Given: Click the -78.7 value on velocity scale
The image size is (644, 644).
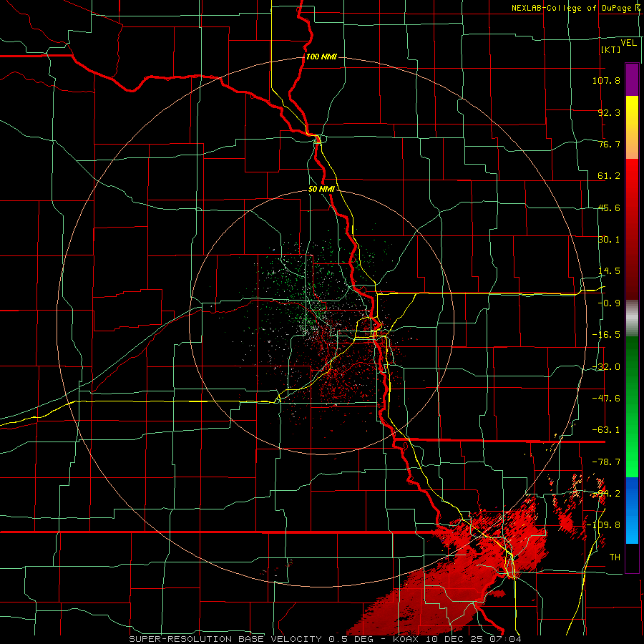Looking at the screenshot, I should pyautogui.click(x=606, y=462).
